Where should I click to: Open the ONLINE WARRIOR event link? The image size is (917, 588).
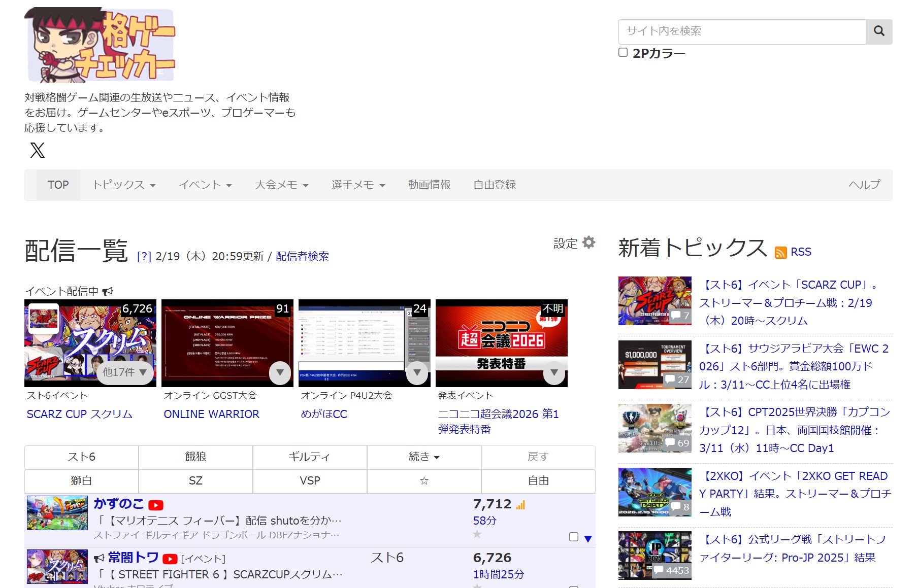click(211, 414)
